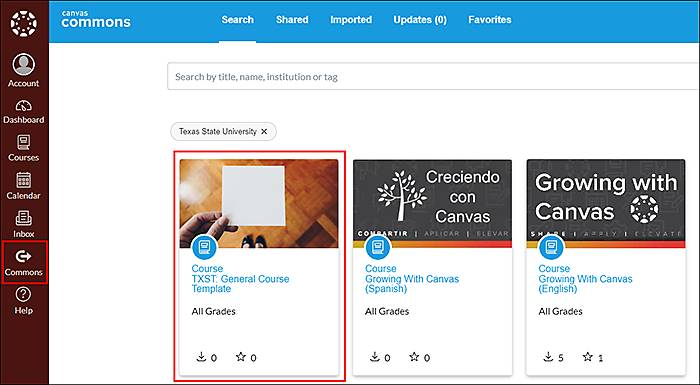Click favorite star on English course card
Screen dimensions: 700x385
[588, 356]
